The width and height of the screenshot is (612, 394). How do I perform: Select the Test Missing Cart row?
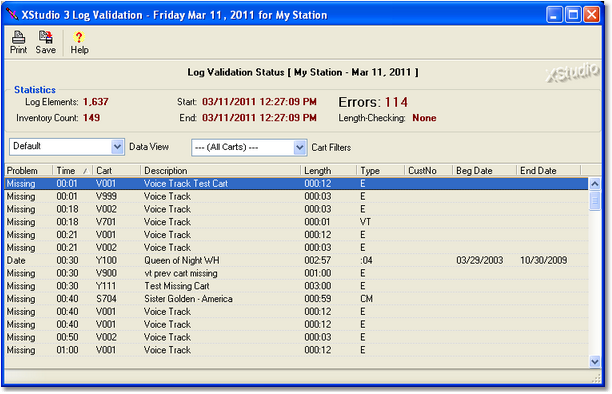296,286
